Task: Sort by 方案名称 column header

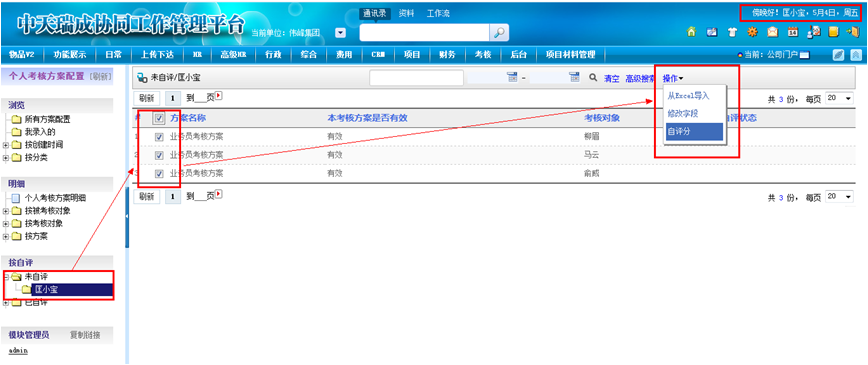Action: (x=188, y=118)
